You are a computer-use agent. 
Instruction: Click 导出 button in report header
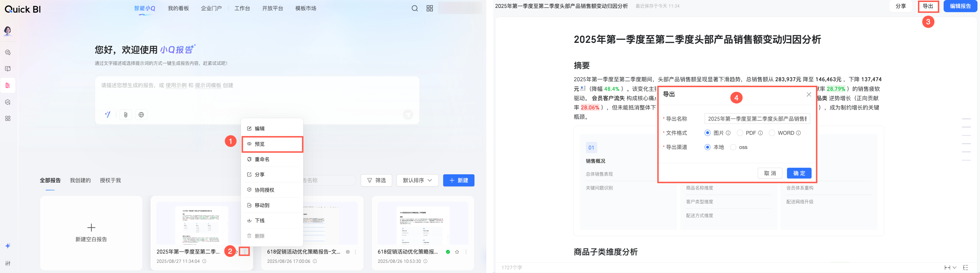(x=928, y=6)
